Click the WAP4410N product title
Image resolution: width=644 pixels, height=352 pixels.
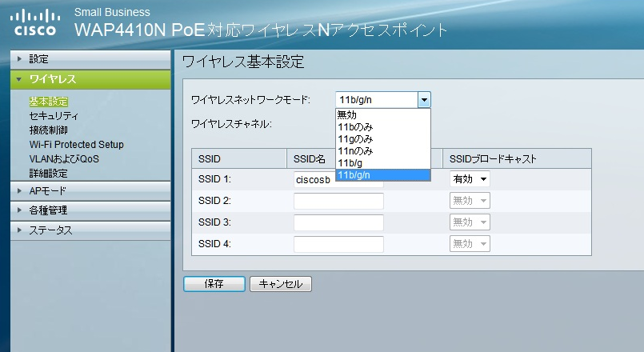(x=261, y=30)
